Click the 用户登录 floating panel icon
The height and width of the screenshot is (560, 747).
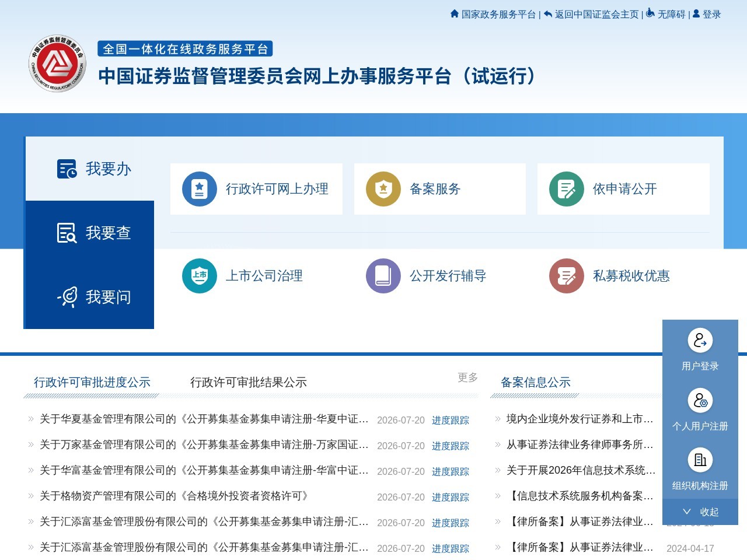tap(700, 341)
